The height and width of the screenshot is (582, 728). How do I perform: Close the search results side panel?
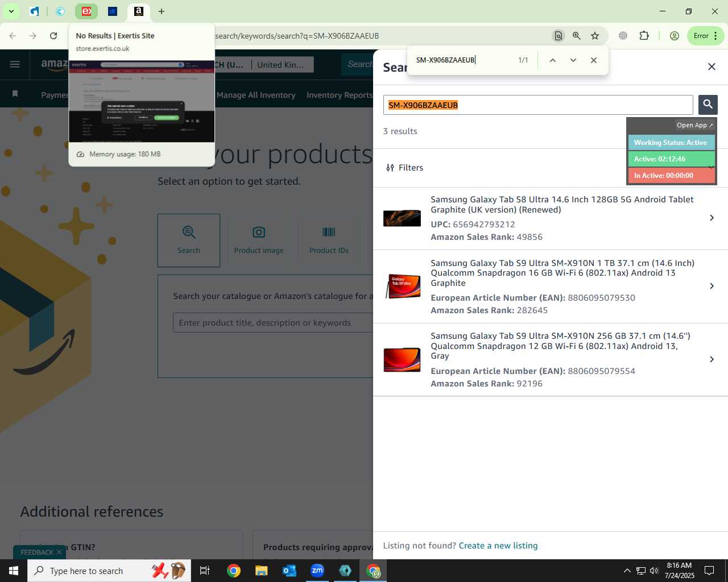point(712,66)
